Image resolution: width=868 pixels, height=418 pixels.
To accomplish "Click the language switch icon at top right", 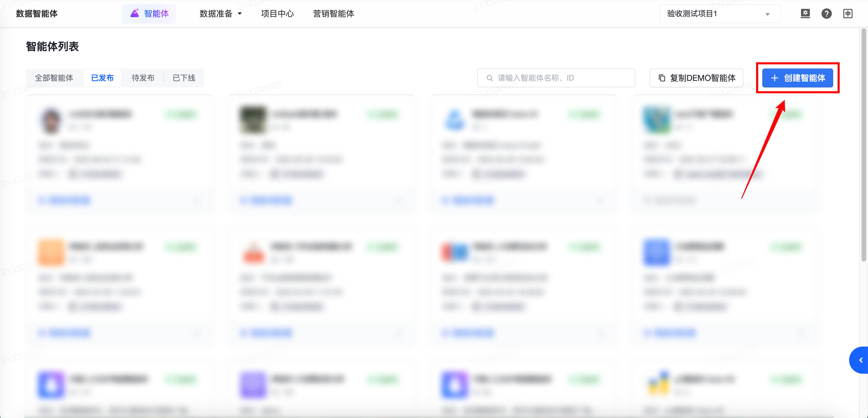I will [x=848, y=14].
